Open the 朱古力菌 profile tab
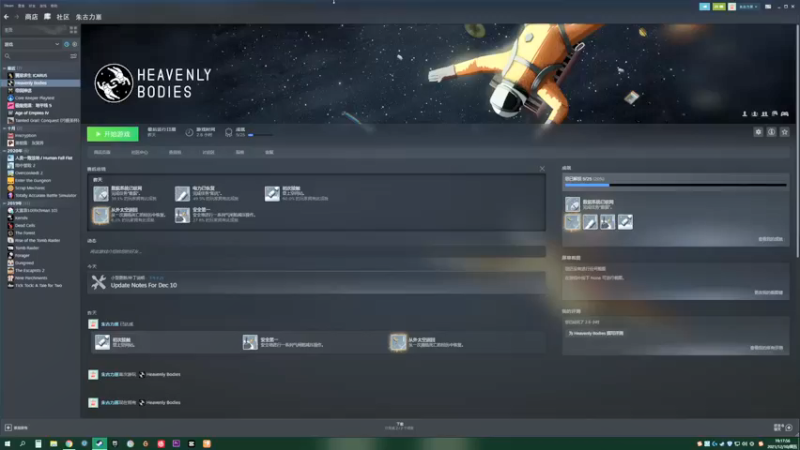Viewport: 800px width, 450px height. [x=89, y=17]
